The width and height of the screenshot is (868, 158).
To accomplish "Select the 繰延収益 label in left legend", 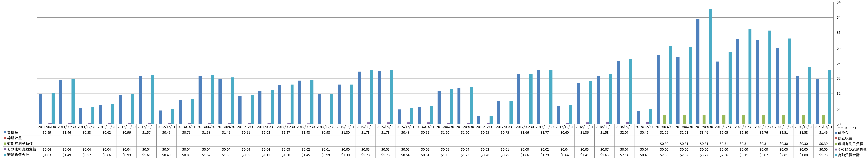I will [14, 138].
